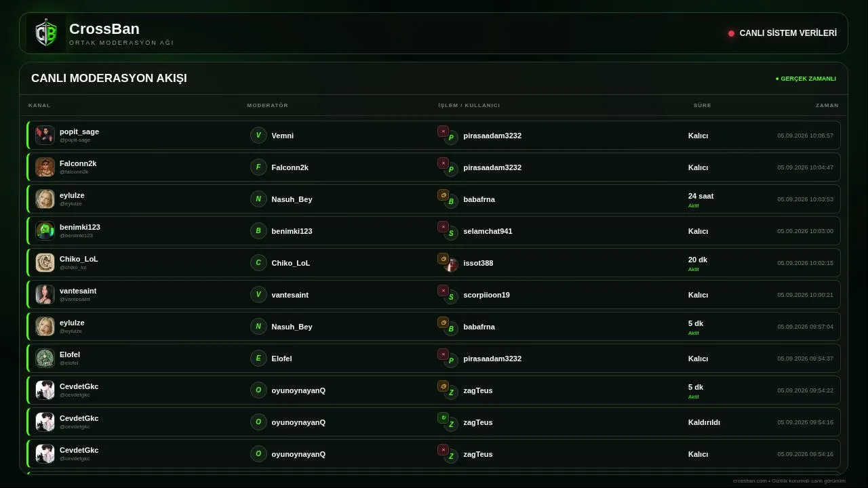Click Falconn2k channel avatar
Viewport: 868px width, 488px height.
tap(45, 167)
